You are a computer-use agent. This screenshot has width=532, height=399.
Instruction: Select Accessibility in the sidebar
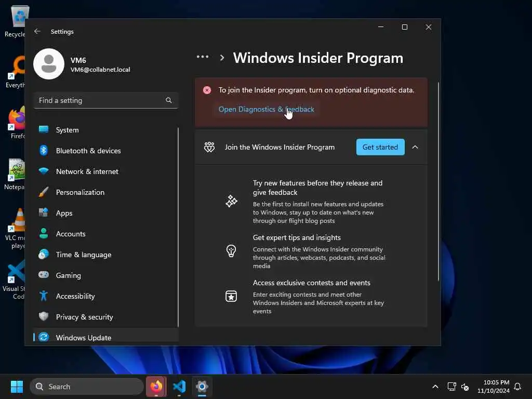[105, 296]
